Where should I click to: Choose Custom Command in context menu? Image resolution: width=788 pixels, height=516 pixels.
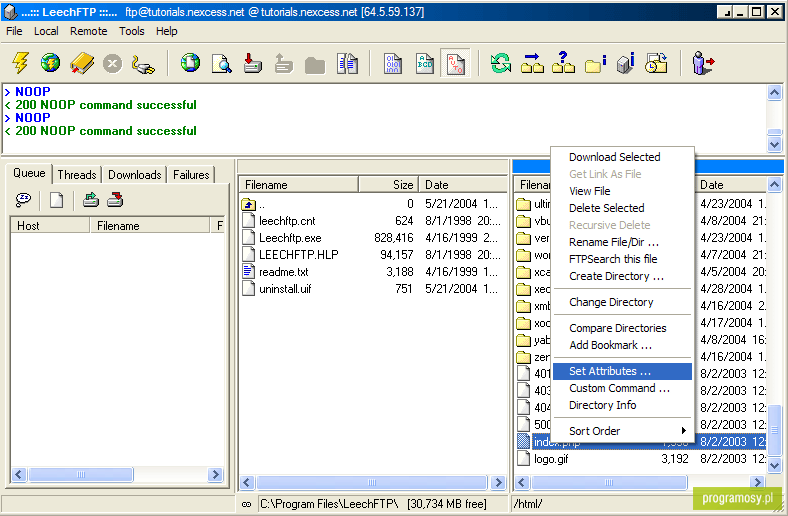coord(622,388)
